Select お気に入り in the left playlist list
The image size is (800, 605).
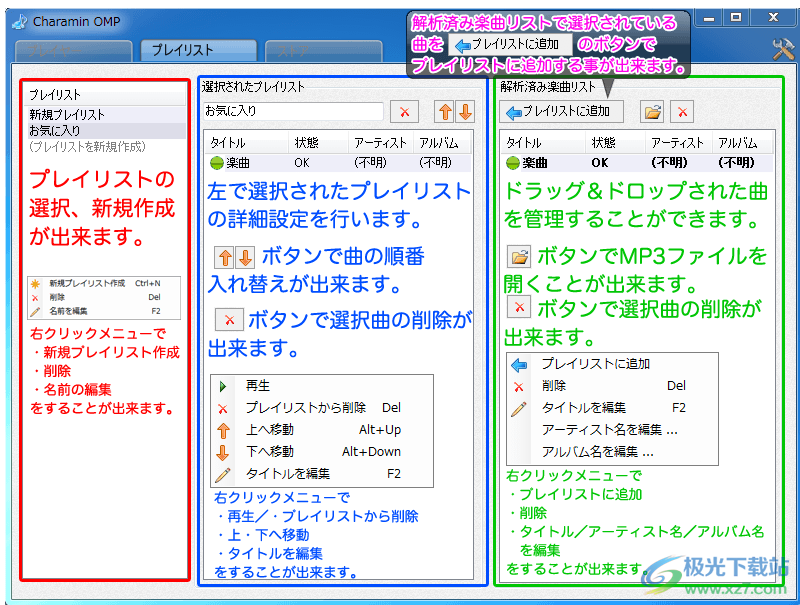tap(106, 131)
